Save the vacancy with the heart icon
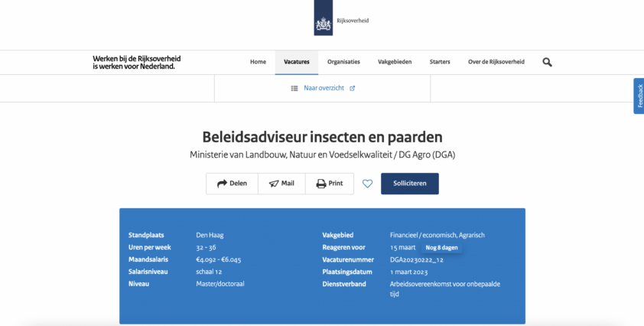Viewport: 644px width, 326px height. (x=367, y=184)
